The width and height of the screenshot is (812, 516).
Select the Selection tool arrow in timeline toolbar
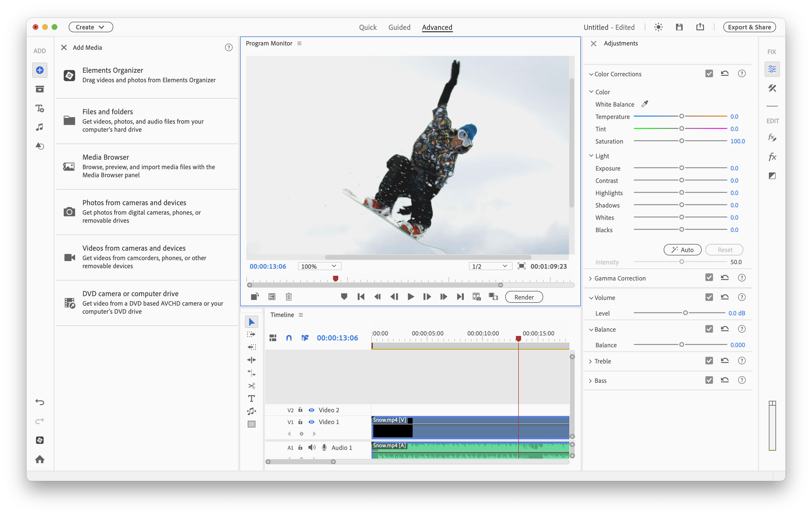[252, 321]
